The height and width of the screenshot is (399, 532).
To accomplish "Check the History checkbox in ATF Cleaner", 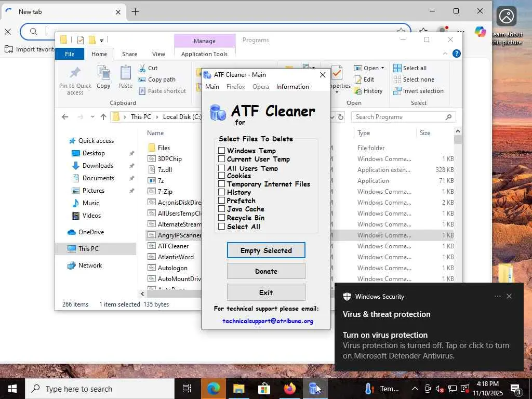I will [221, 192].
